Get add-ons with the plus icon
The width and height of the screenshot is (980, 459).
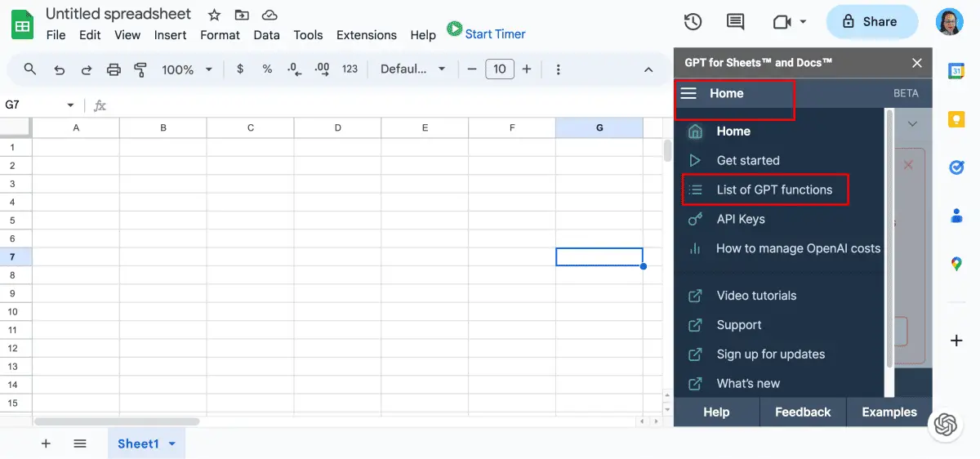[956, 341]
